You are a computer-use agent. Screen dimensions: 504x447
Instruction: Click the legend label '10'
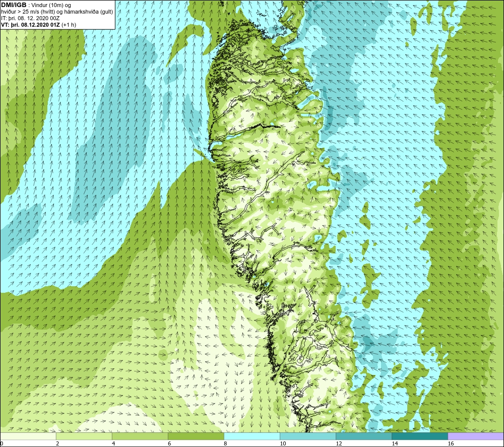click(283, 443)
